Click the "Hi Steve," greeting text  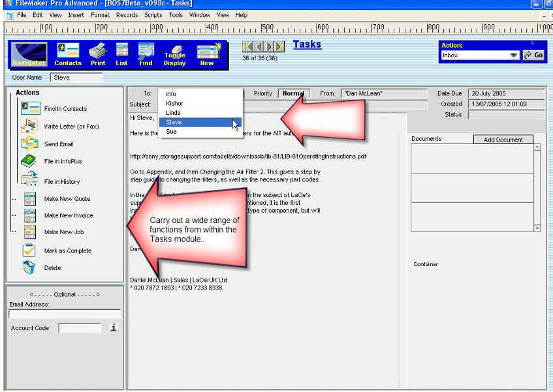[x=142, y=117]
